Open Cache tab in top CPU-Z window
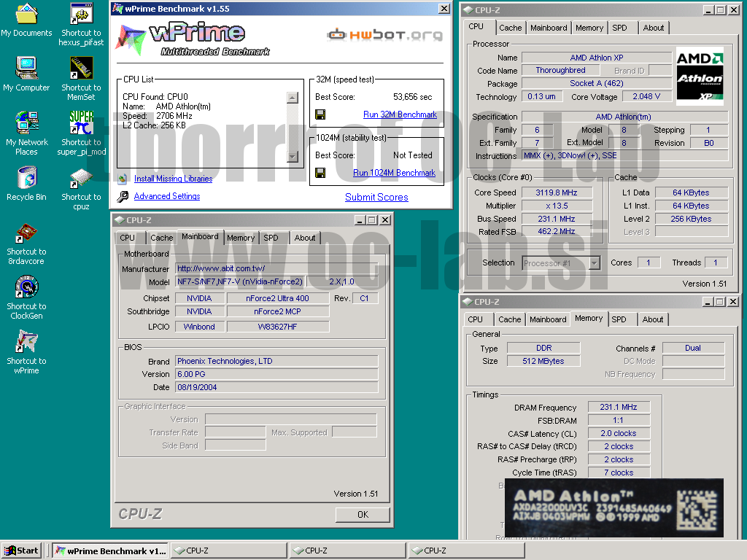Viewport: 747px width, 560px height. (x=510, y=28)
